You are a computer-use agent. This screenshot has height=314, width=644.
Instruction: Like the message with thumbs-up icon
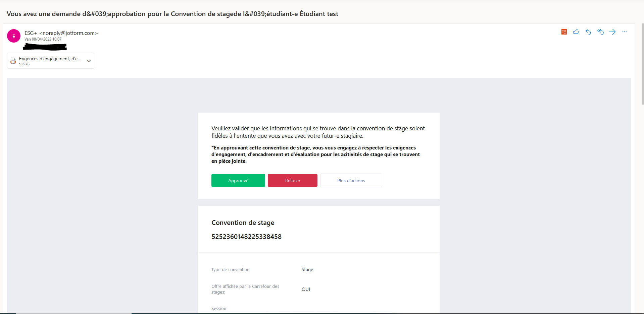point(576,32)
